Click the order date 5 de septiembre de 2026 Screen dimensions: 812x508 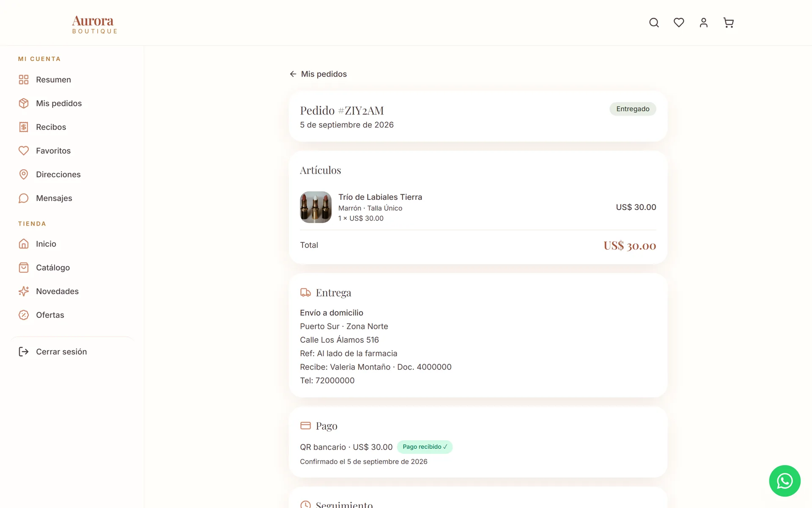tap(347, 125)
